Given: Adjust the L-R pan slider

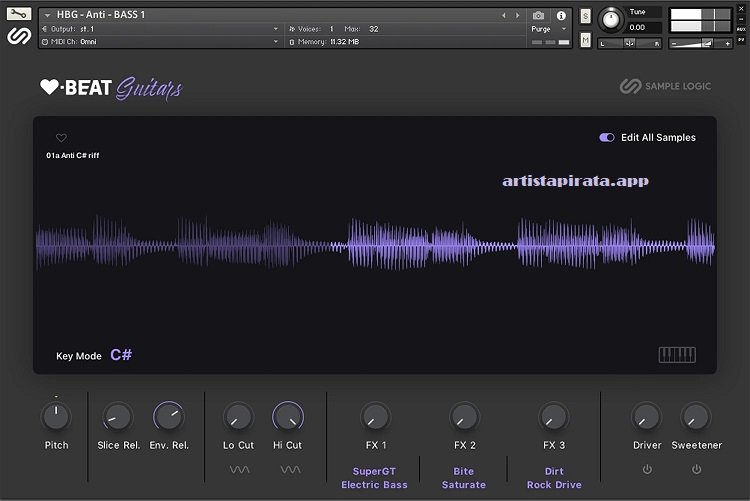Looking at the screenshot, I should pyautogui.click(x=630, y=44).
